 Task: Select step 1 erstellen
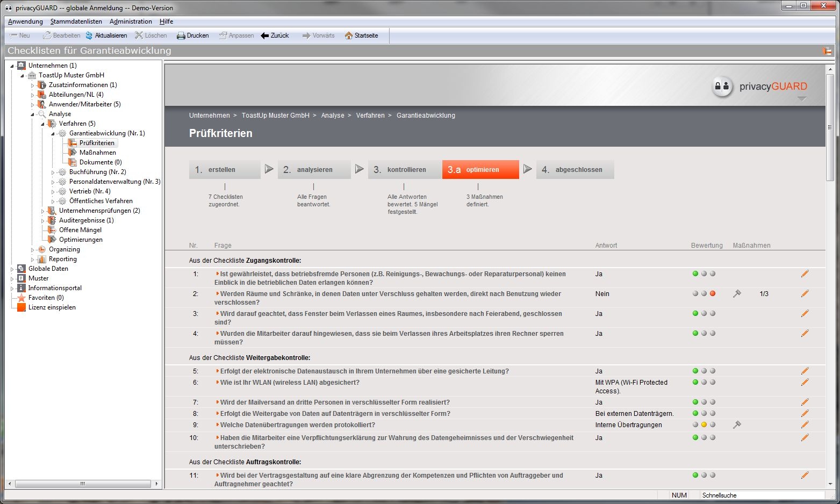point(225,170)
